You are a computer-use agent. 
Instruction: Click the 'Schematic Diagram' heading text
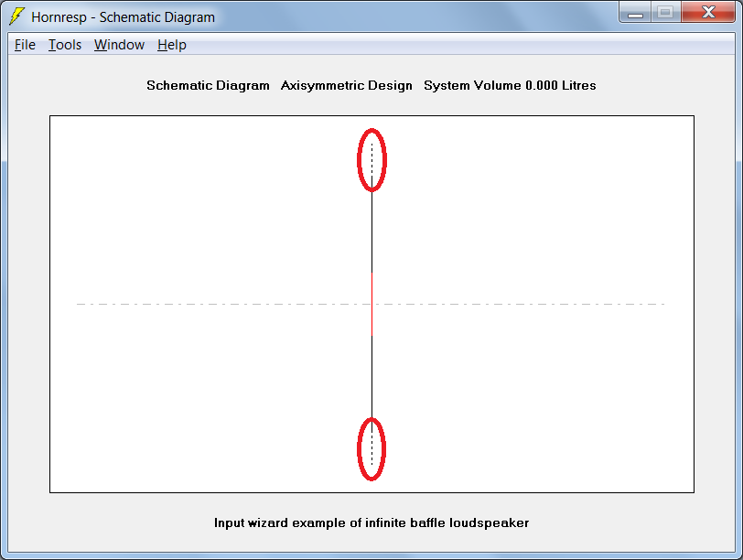[x=208, y=85]
